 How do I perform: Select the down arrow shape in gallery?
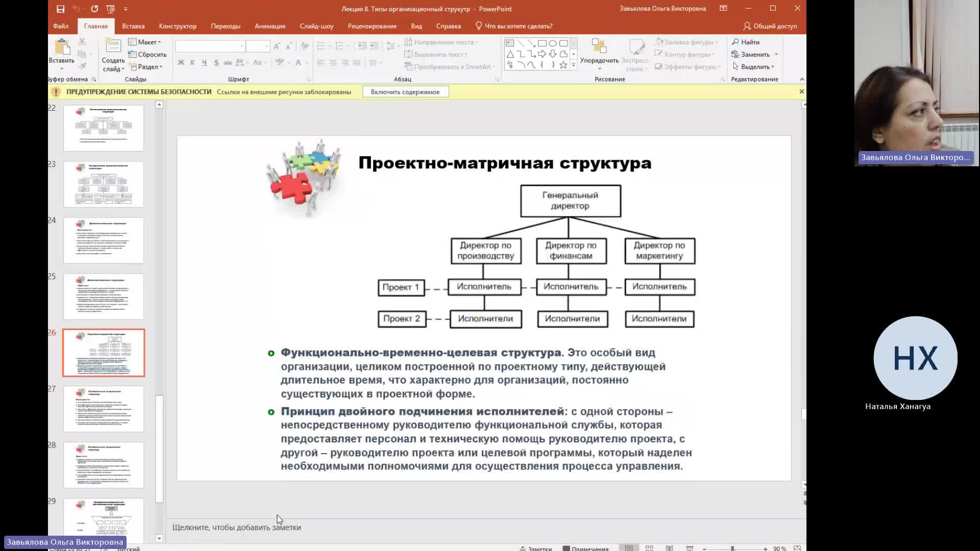[x=553, y=54]
